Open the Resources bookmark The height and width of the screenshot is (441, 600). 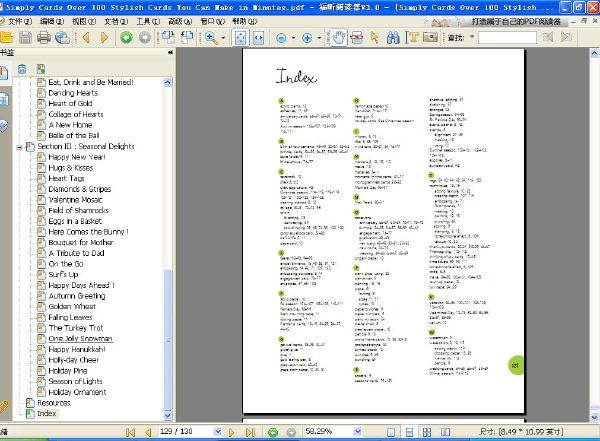coord(54,403)
